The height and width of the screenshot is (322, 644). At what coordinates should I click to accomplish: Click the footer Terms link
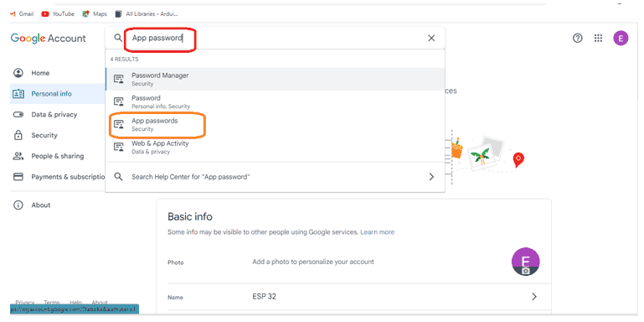point(52,302)
